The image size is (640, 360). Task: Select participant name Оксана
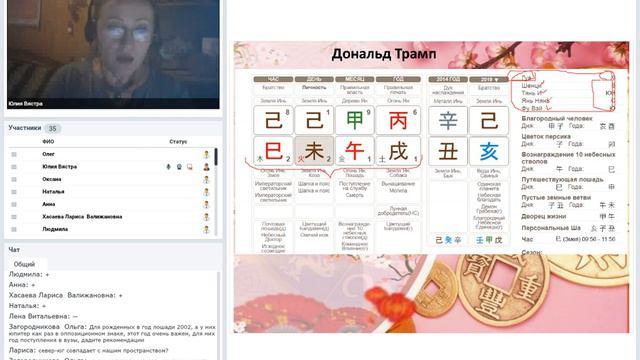51,179
